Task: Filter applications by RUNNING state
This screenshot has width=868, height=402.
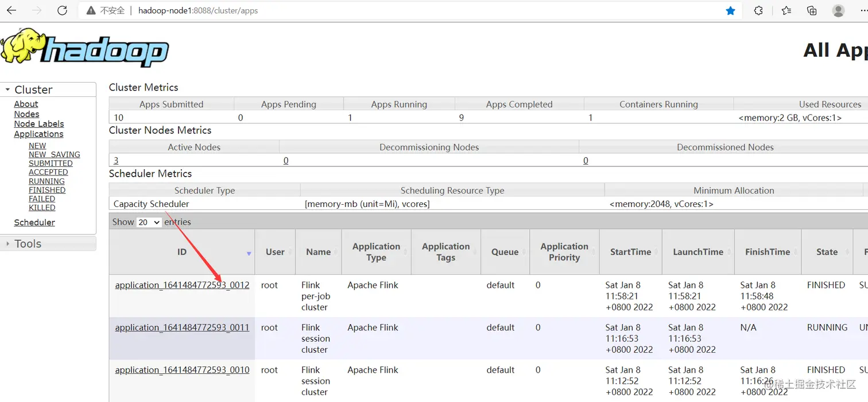Action: pos(46,181)
